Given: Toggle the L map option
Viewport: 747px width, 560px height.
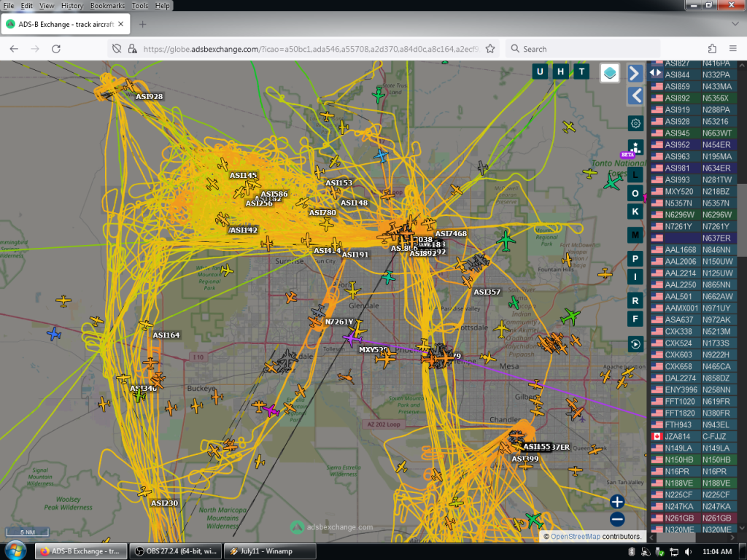Looking at the screenshot, I should (x=635, y=175).
